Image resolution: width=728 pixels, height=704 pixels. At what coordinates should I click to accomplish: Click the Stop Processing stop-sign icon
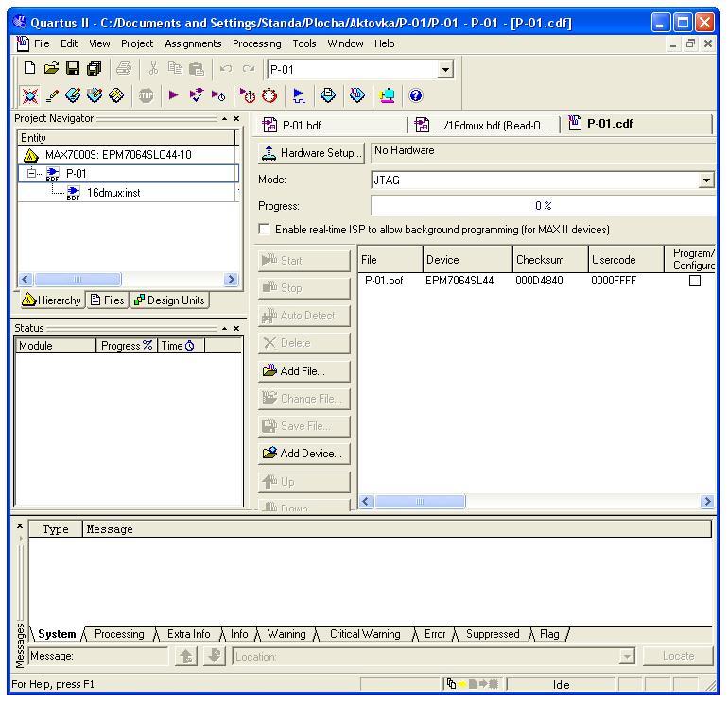146,96
